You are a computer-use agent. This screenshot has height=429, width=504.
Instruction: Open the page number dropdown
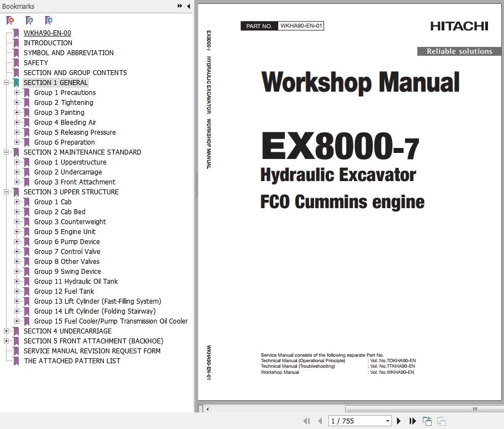pos(388,421)
